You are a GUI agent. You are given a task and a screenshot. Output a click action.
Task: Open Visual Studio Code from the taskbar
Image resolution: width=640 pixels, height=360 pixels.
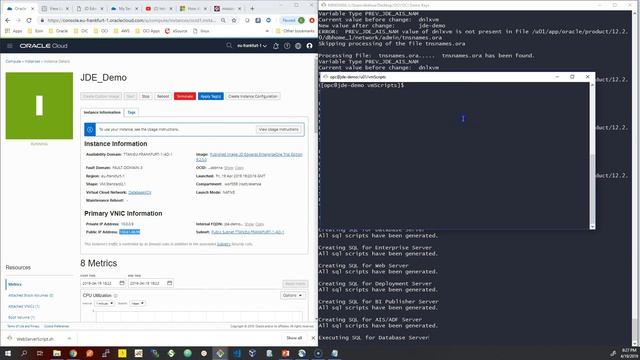(237, 353)
